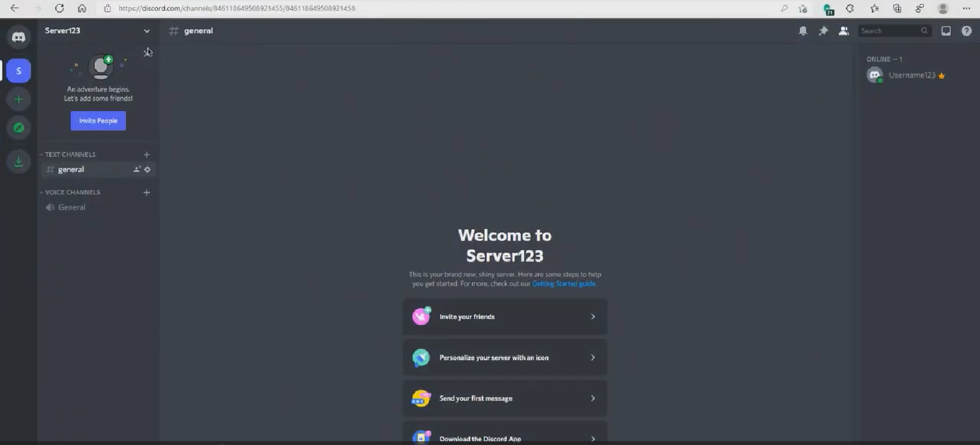Open notification settings bell icon
980x445 pixels.
[803, 31]
